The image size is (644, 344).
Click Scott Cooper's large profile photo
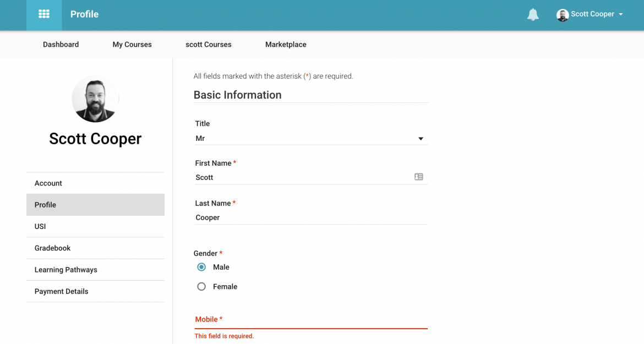coord(95,99)
